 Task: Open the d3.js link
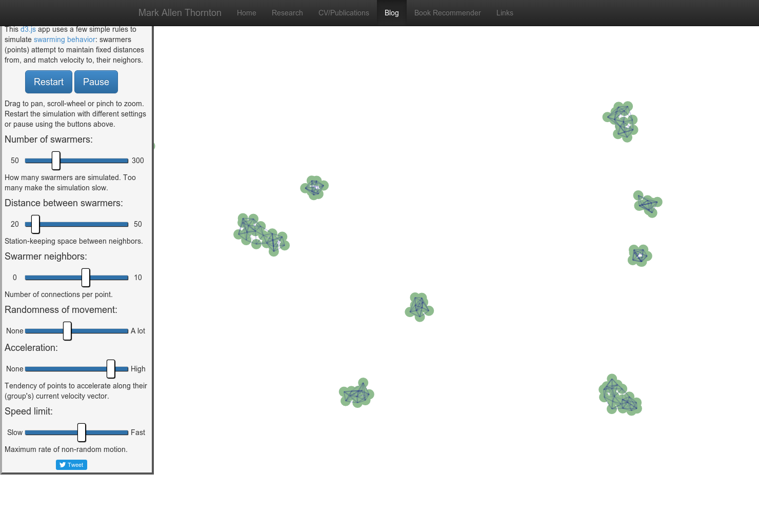pyautogui.click(x=28, y=29)
